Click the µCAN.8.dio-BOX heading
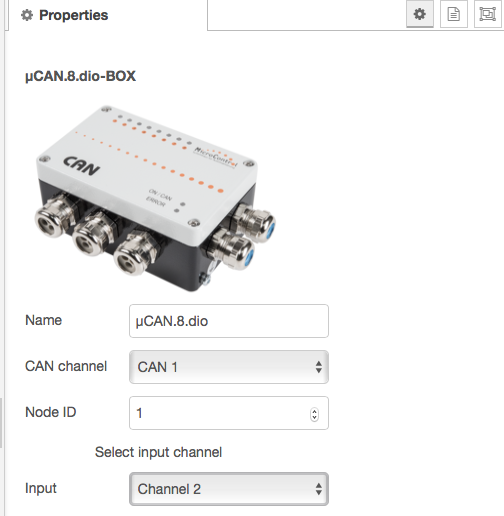The height and width of the screenshot is (516, 504). point(80,76)
